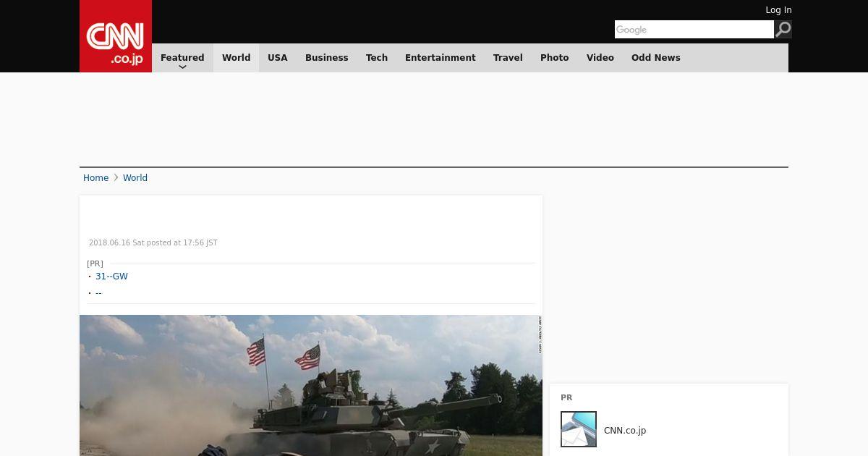Expand the Featured dropdown chevron
The image size is (868, 456).
click(182, 67)
